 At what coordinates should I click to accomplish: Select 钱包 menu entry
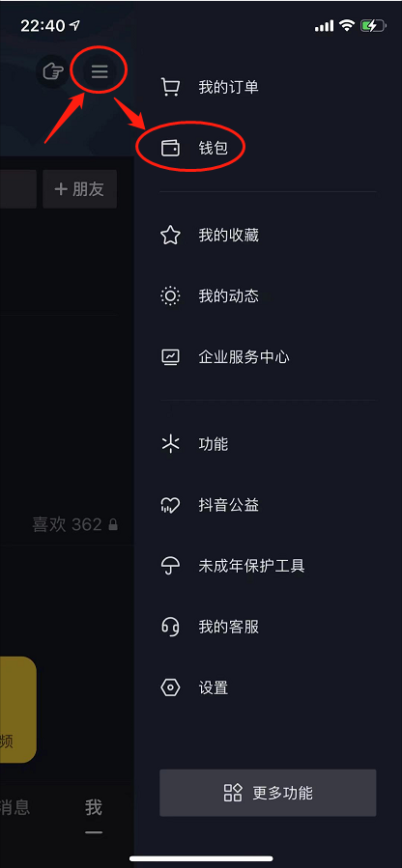(268, 149)
